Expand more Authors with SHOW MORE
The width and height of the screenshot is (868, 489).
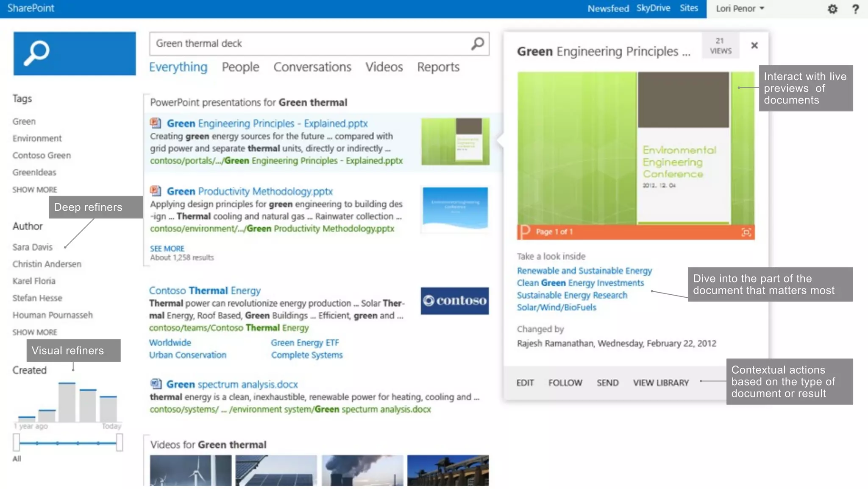click(x=35, y=332)
